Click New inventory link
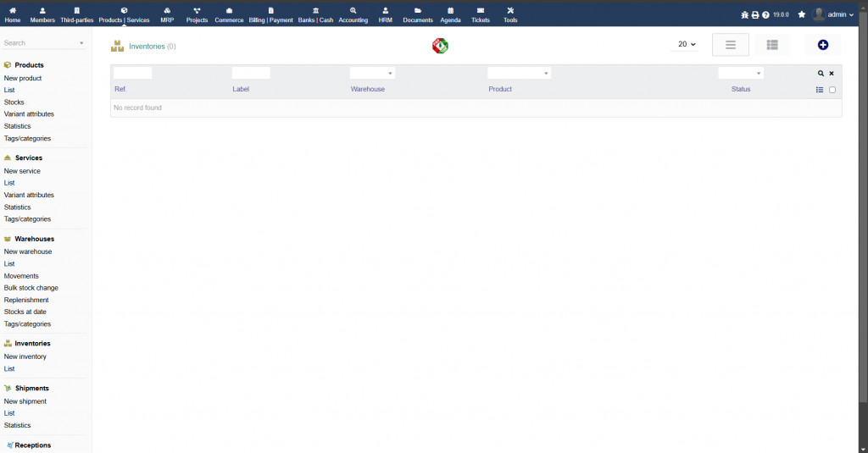Image resolution: width=868 pixels, height=453 pixels. coord(25,356)
